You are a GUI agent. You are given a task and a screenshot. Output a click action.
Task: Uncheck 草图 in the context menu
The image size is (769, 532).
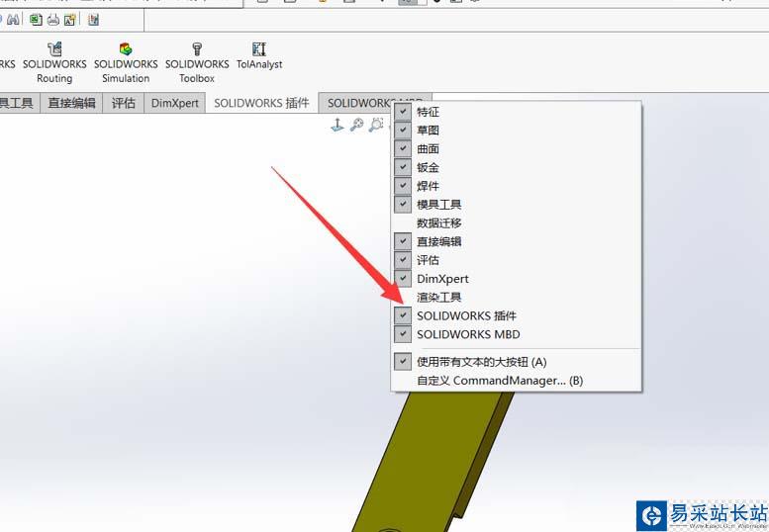pyautogui.click(x=516, y=131)
